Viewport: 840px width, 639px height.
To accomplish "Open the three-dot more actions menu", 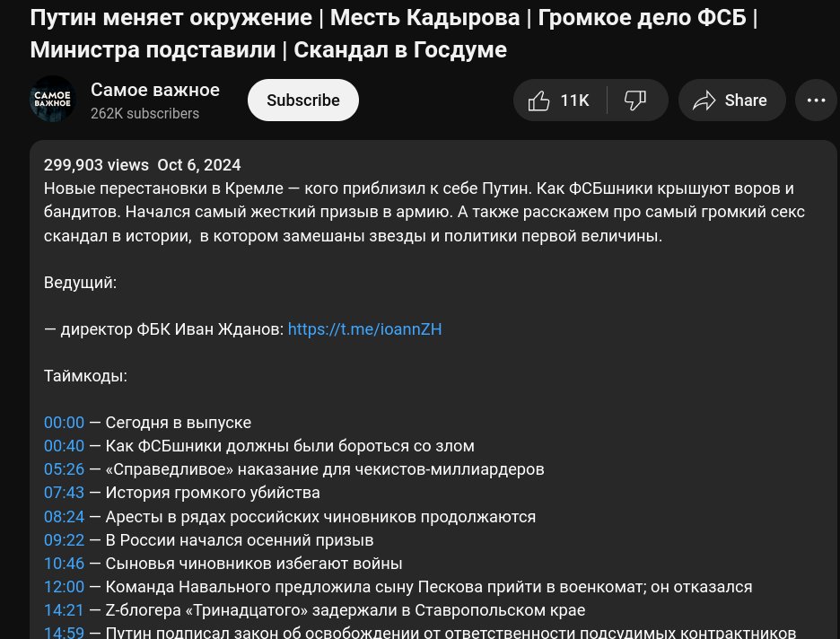I will pyautogui.click(x=816, y=101).
